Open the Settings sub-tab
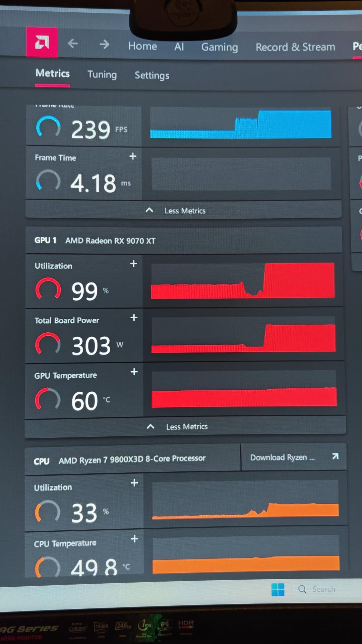Viewport: 362px width, 644px height. (x=152, y=75)
